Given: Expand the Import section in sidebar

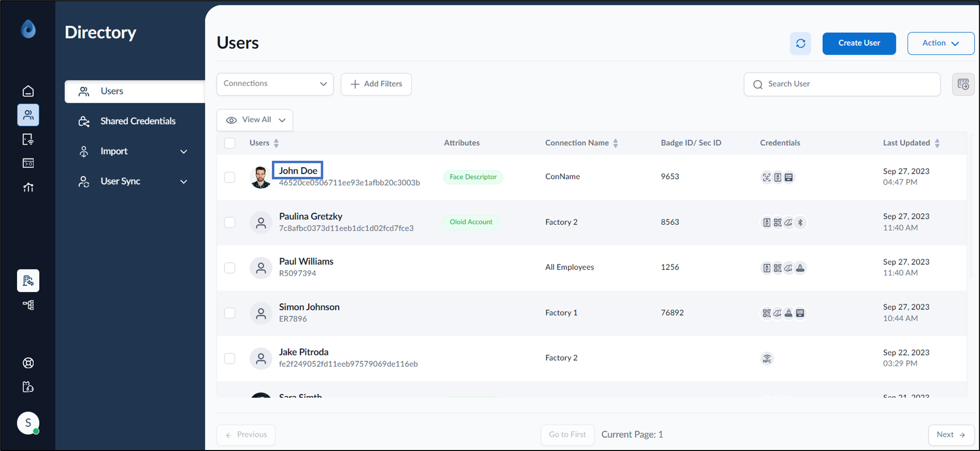Looking at the screenshot, I should click(x=133, y=151).
